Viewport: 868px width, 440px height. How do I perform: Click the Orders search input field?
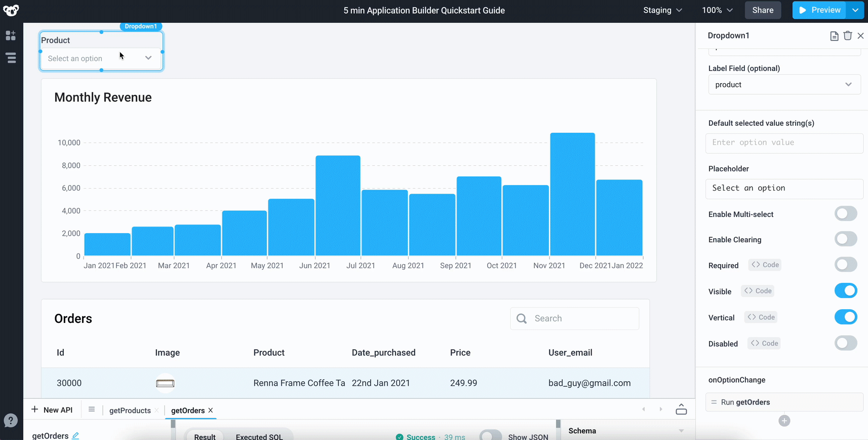coord(582,318)
